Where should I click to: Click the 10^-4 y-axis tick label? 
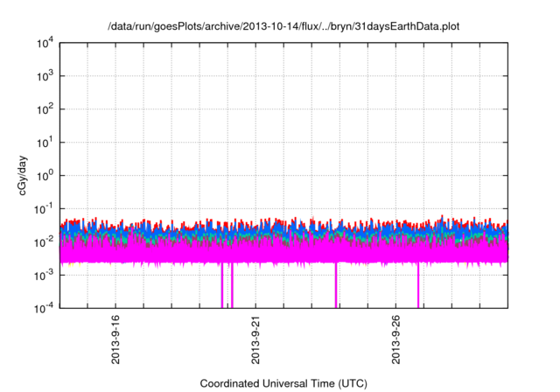point(44,308)
